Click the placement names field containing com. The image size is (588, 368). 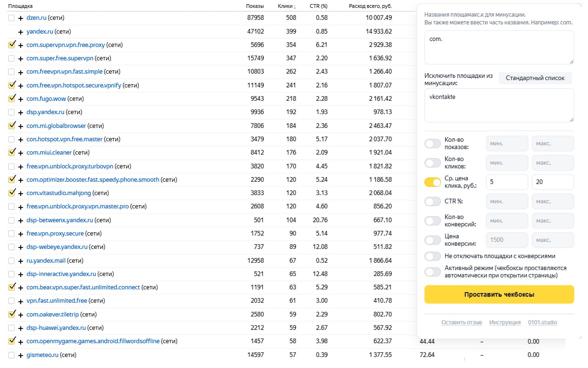[x=499, y=47]
